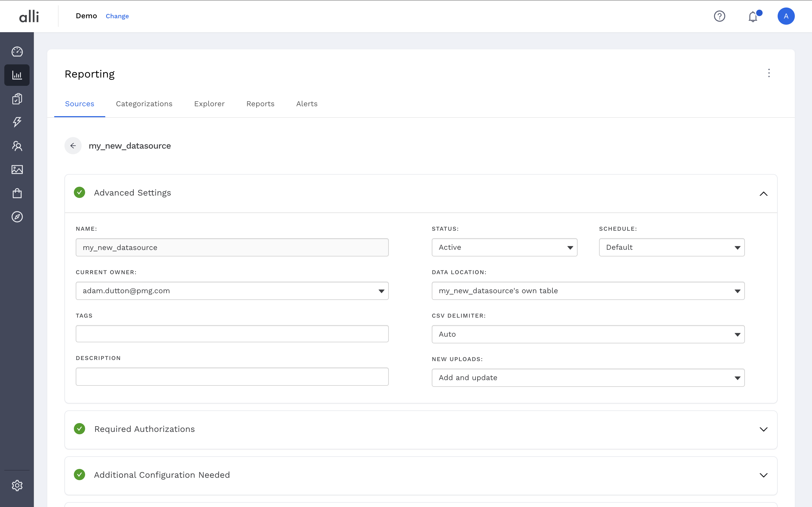
Task: Open settings gear in sidebar
Action: click(17, 485)
